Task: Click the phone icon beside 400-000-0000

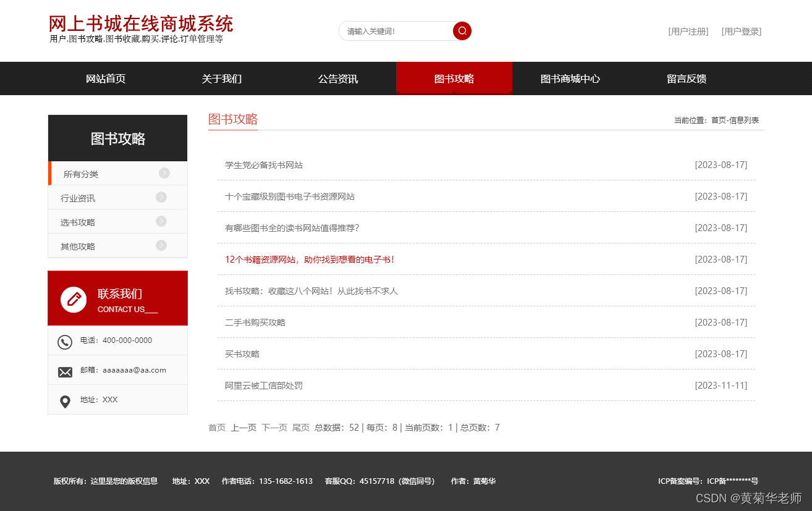Action: click(66, 340)
